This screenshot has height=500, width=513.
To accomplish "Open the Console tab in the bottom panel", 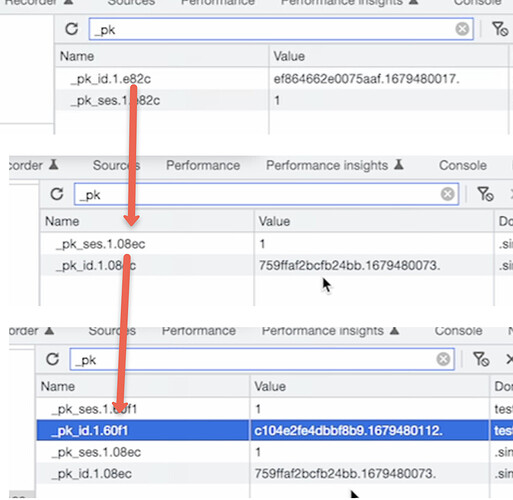I will tap(458, 331).
